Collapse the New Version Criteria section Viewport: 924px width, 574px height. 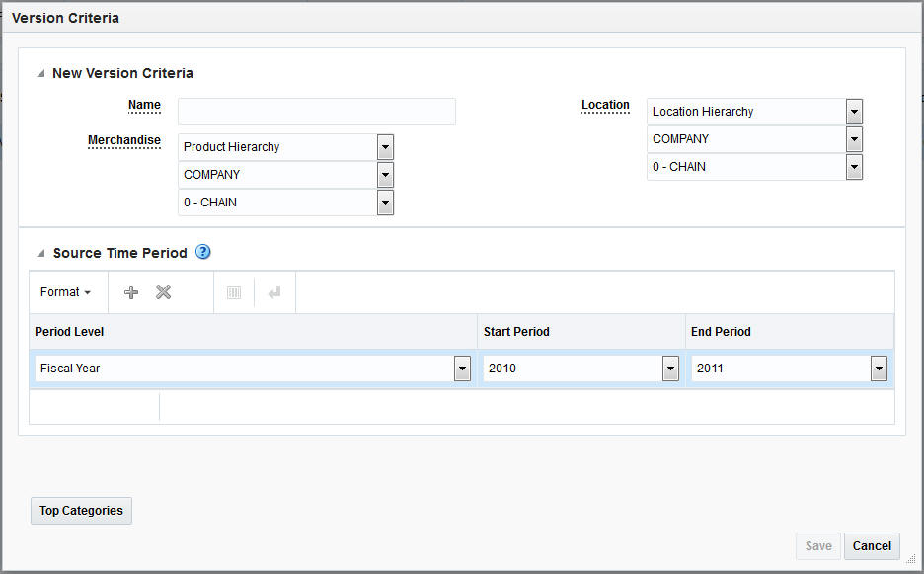(x=40, y=73)
